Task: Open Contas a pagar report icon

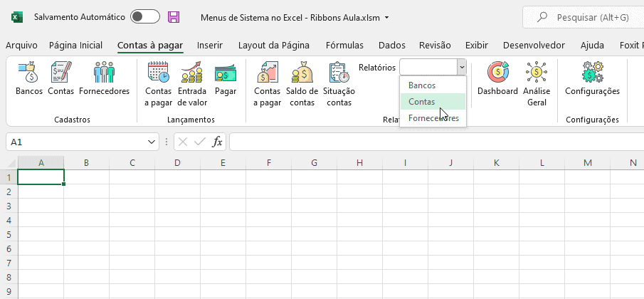Action: click(268, 73)
